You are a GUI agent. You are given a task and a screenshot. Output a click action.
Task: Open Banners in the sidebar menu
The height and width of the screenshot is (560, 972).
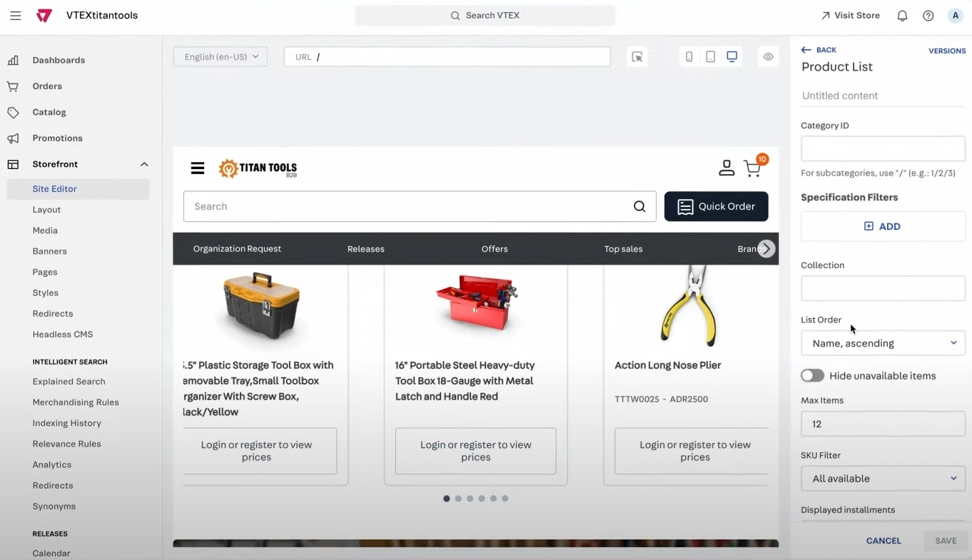pos(49,251)
